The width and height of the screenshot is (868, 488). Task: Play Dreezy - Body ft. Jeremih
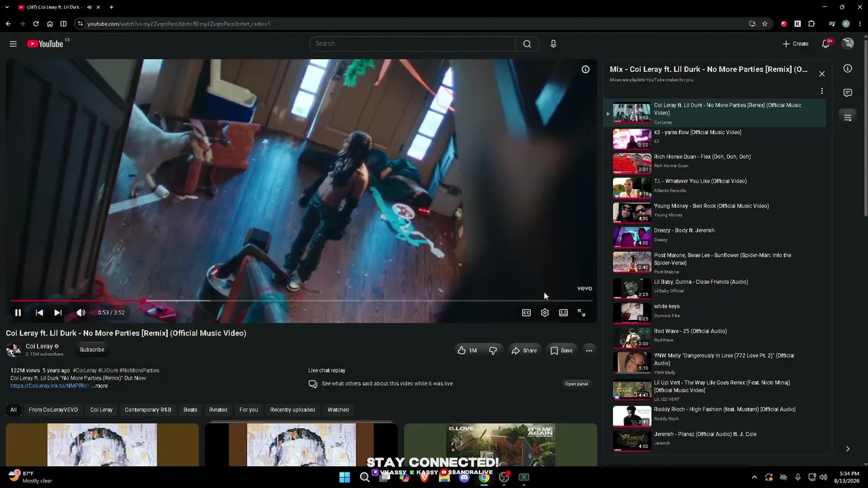715,237
